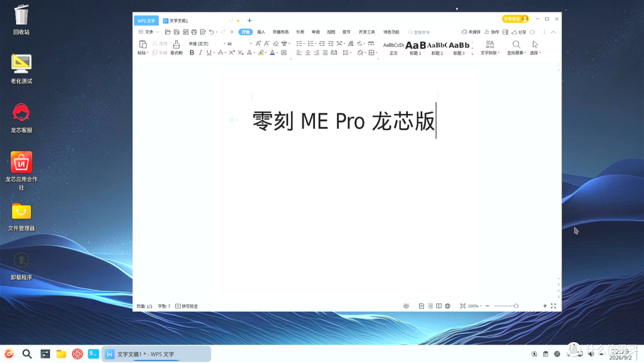The height and width of the screenshot is (363, 644).
Task: Justify the paragraph text
Action: (326, 53)
